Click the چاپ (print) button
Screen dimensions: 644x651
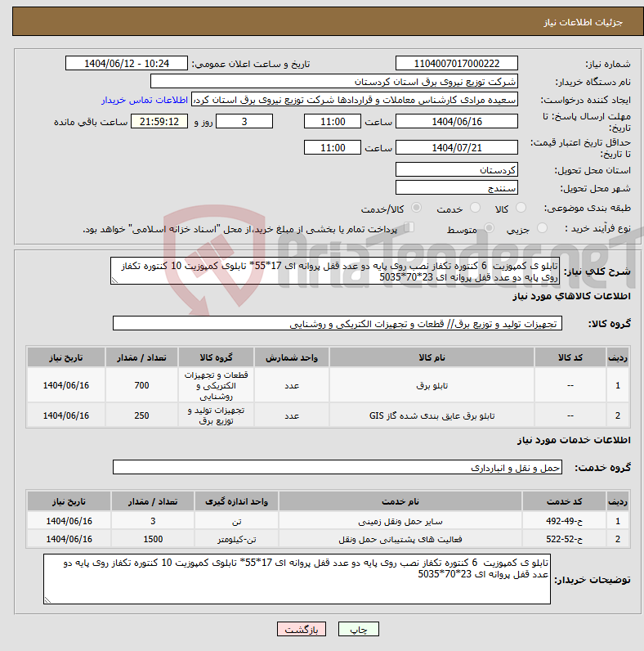359,630
